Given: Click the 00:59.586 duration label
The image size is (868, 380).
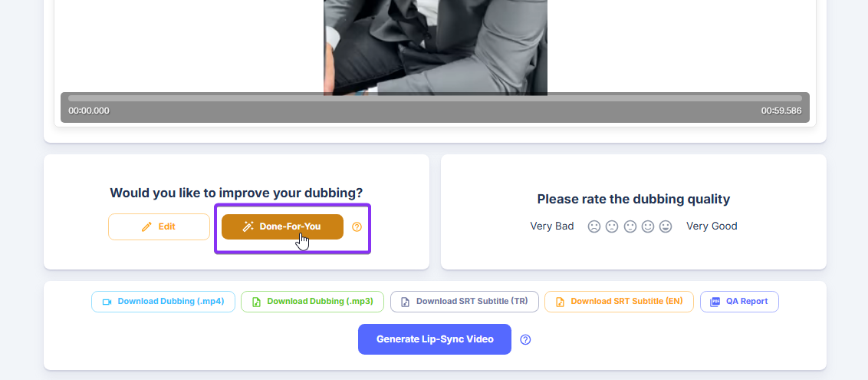Looking at the screenshot, I should 781,111.
